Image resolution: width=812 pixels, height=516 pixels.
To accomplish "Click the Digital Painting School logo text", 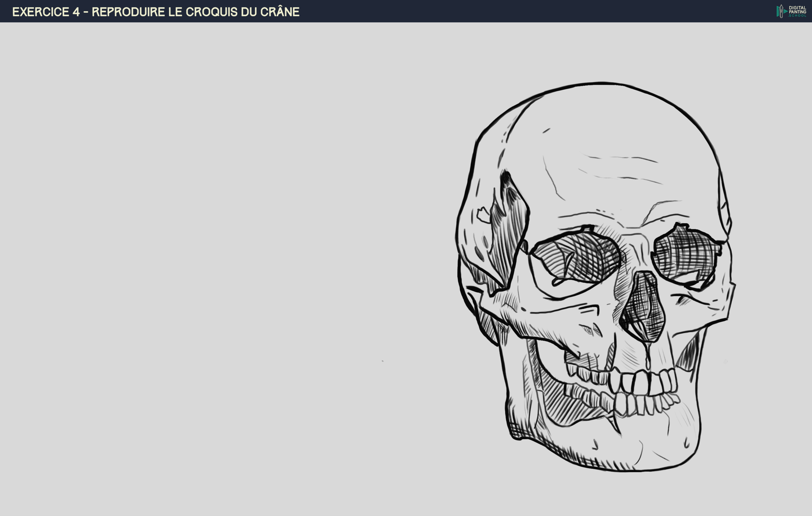I will (797, 11).
